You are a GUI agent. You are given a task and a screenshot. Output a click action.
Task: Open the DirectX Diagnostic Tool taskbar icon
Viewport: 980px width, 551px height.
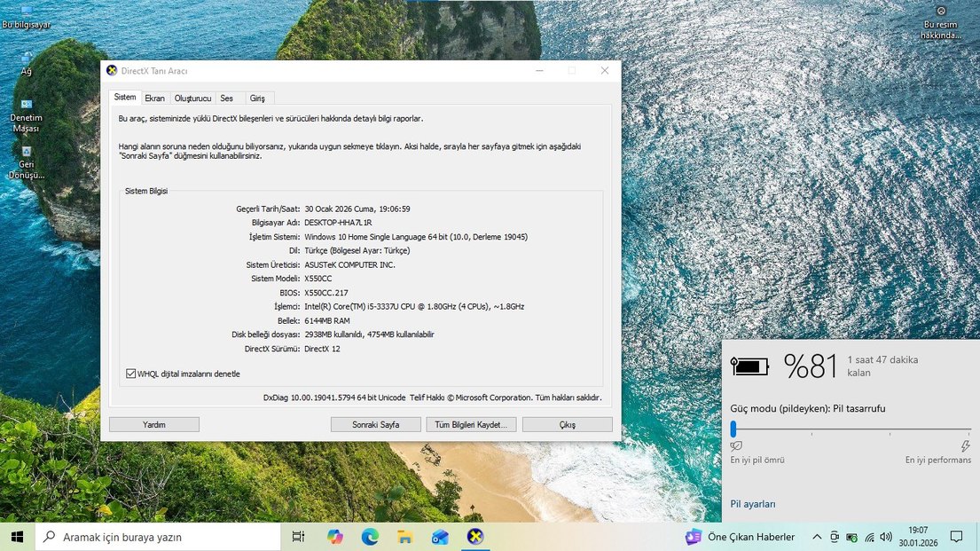tap(475, 536)
